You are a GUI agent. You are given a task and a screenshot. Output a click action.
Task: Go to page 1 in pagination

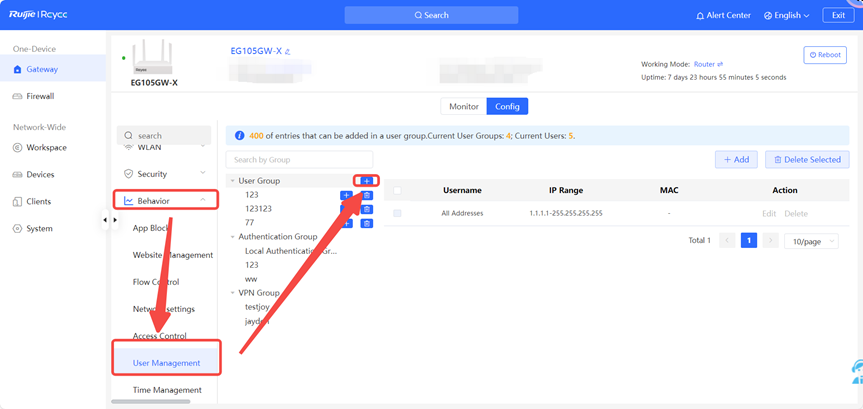click(x=749, y=241)
